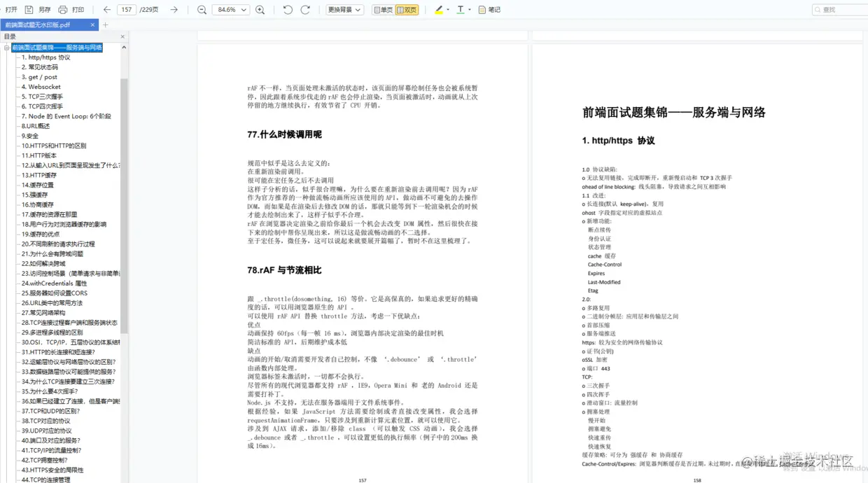
Task: Open outline item 14.缓存位置
Action: [x=37, y=185]
